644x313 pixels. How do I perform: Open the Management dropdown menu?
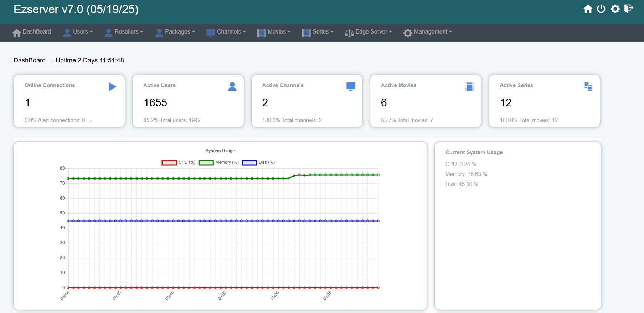pos(428,32)
